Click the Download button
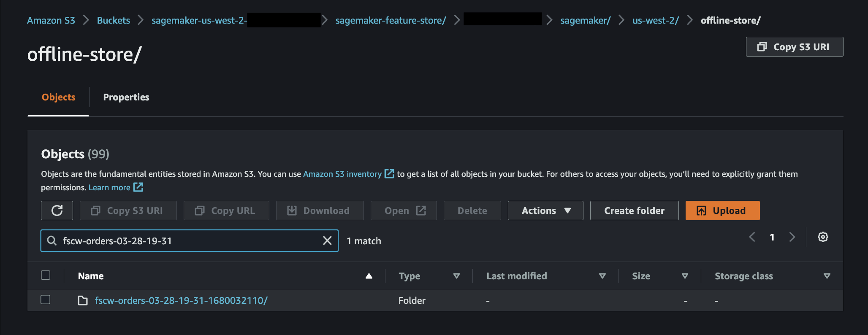Image resolution: width=868 pixels, height=335 pixels. pyautogui.click(x=320, y=211)
